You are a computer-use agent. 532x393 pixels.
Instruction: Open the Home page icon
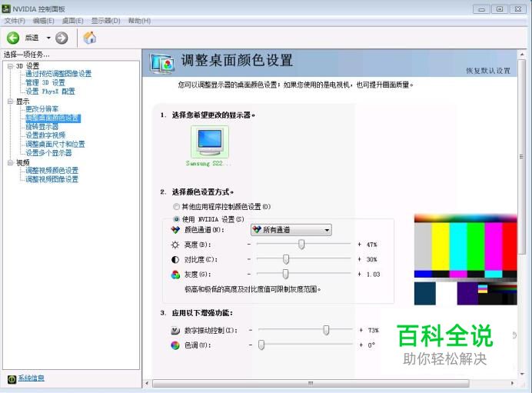click(x=90, y=38)
